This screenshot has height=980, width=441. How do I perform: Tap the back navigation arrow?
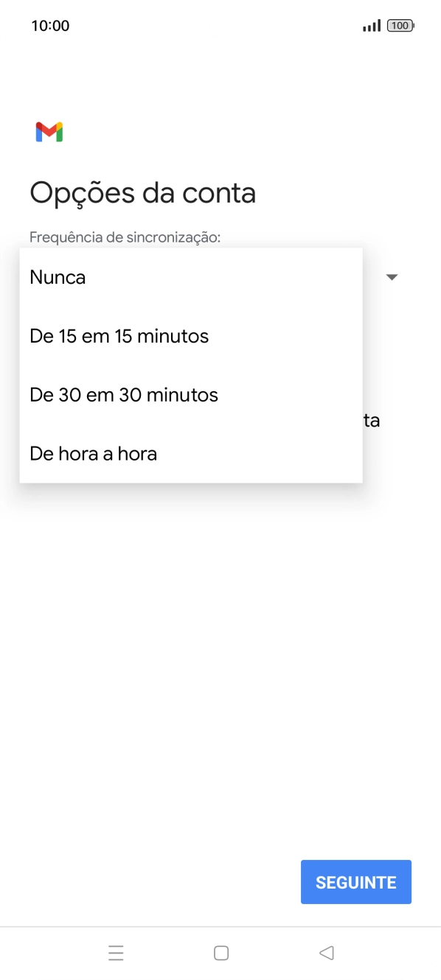pyautogui.click(x=326, y=953)
